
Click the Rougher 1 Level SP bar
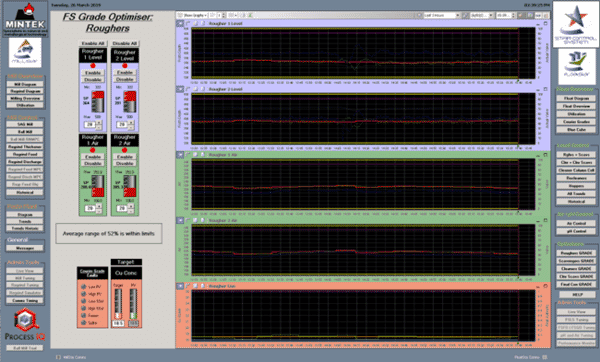point(98,102)
